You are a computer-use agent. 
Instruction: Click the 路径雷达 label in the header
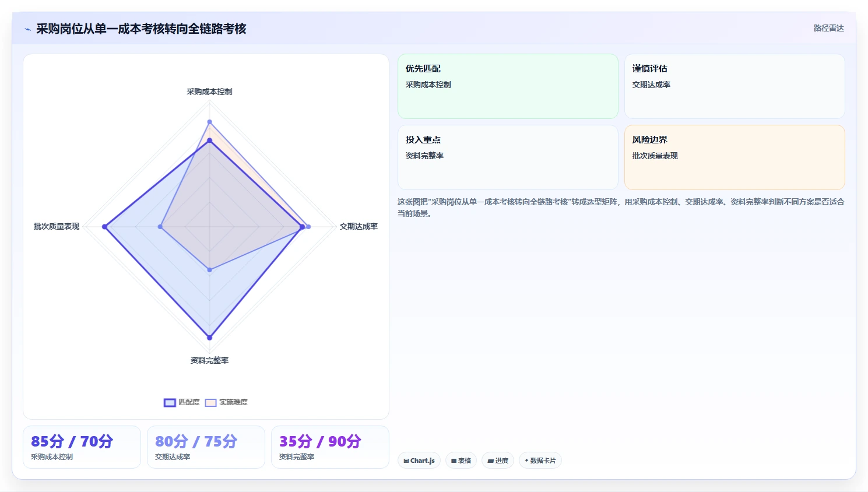829,28
